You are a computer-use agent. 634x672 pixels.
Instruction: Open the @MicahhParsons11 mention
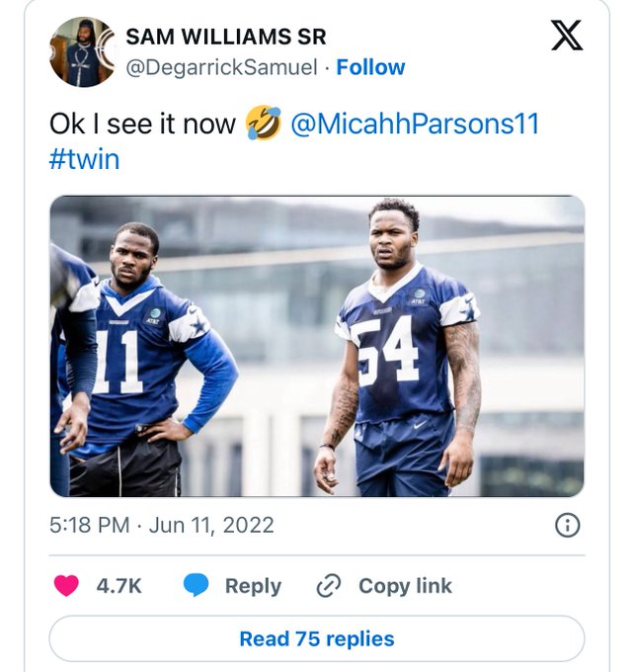[x=415, y=125]
